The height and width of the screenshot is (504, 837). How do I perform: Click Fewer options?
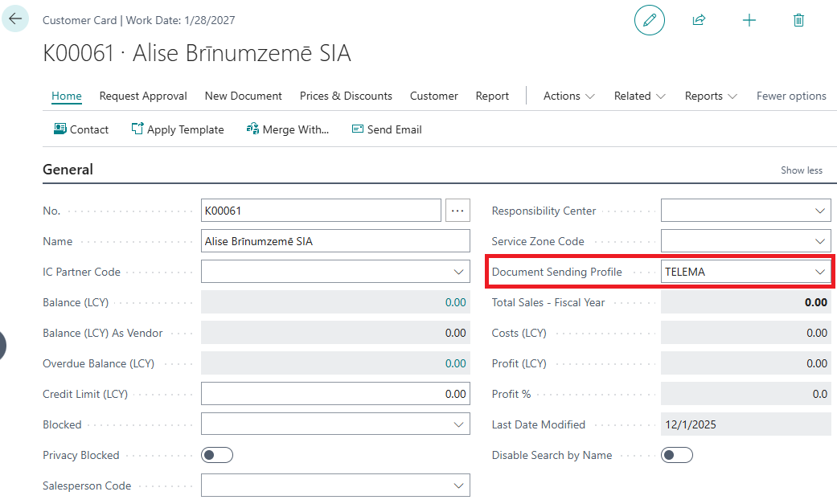(791, 96)
